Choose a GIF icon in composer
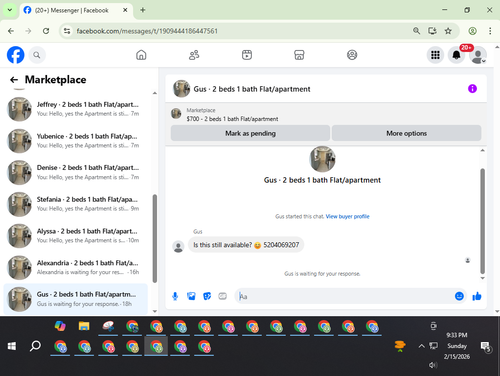This screenshot has height=376, width=500. (223, 296)
